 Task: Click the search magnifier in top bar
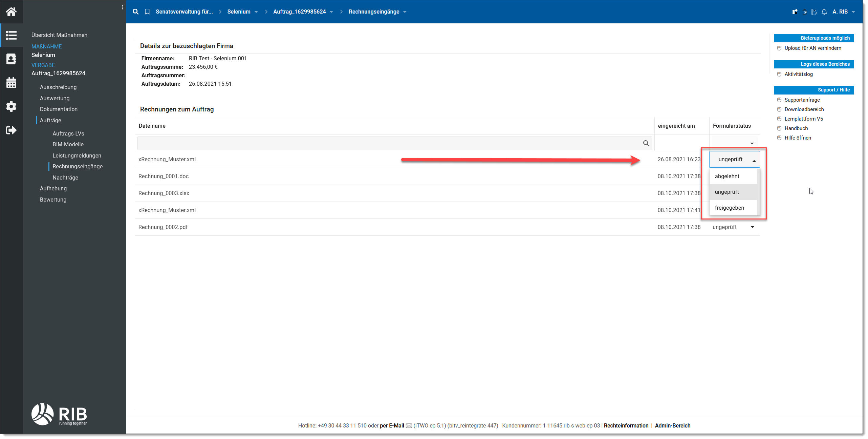pyautogui.click(x=135, y=12)
